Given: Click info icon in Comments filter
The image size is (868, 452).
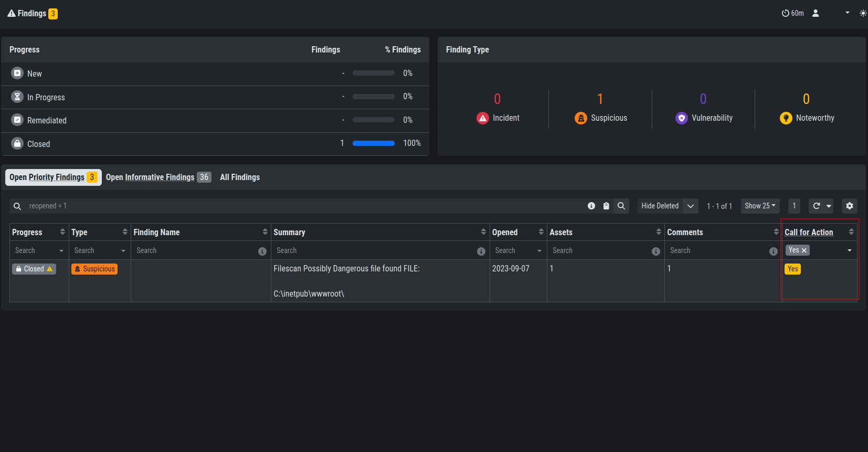Looking at the screenshot, I should 774,251.
